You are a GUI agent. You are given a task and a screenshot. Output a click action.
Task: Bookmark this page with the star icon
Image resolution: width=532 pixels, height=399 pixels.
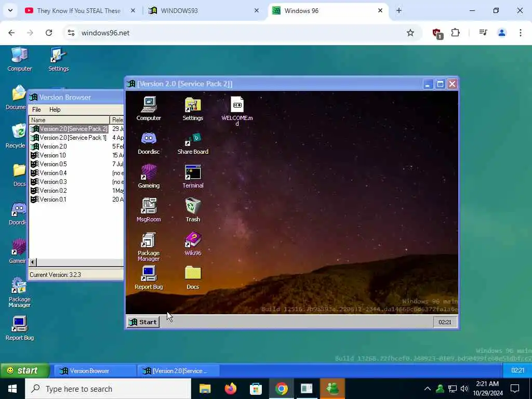click(x=410, y=33)
